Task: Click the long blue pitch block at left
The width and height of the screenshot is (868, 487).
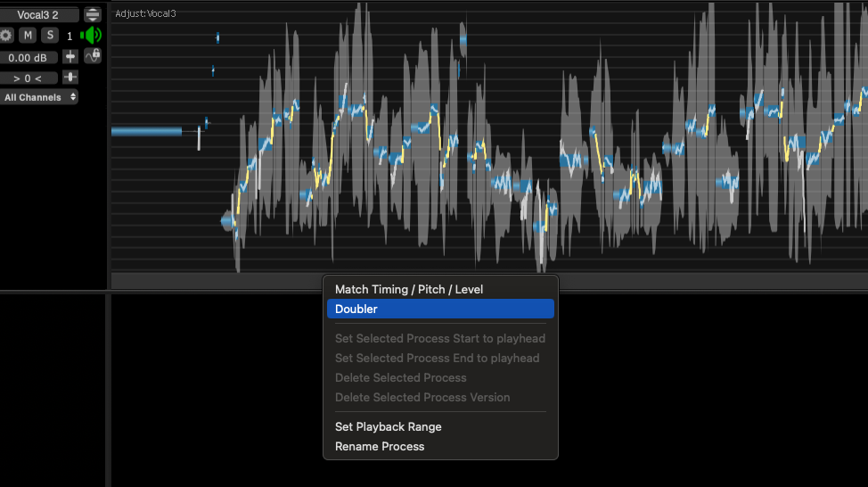Action: 147,131
